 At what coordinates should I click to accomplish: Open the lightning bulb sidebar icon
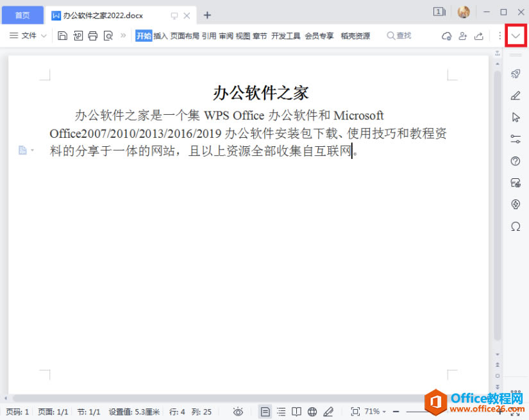(516, 204)
